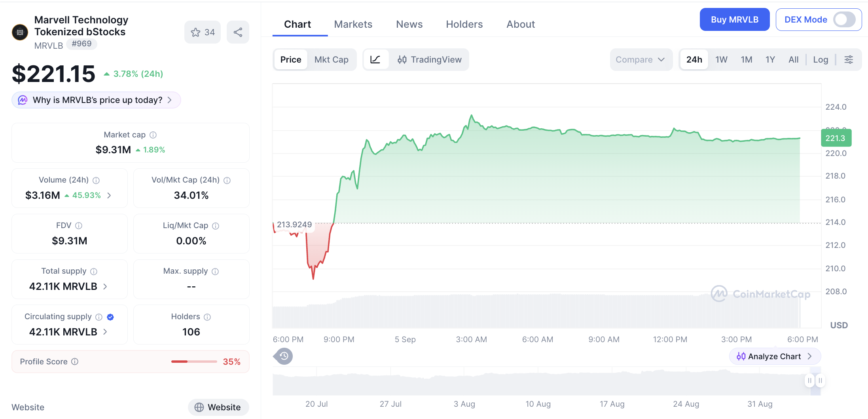The image size is (868, 419).
Task: Open the Holders tab
Action: (x=464, y=25)
